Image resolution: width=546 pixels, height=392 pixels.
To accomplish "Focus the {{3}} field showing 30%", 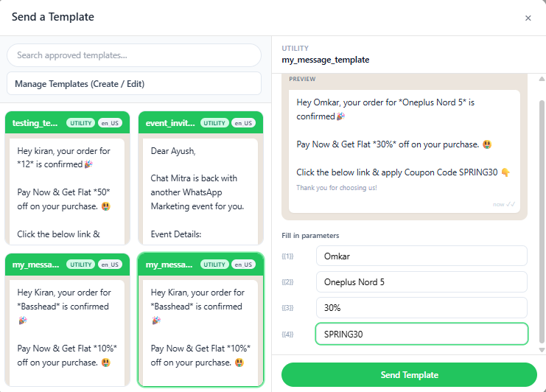I will [x=421, y=307].
